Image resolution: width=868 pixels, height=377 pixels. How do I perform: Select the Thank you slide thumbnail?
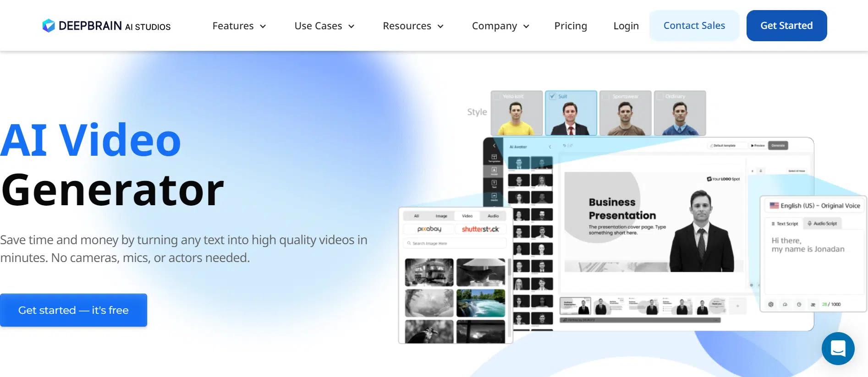tap(712, 306)
